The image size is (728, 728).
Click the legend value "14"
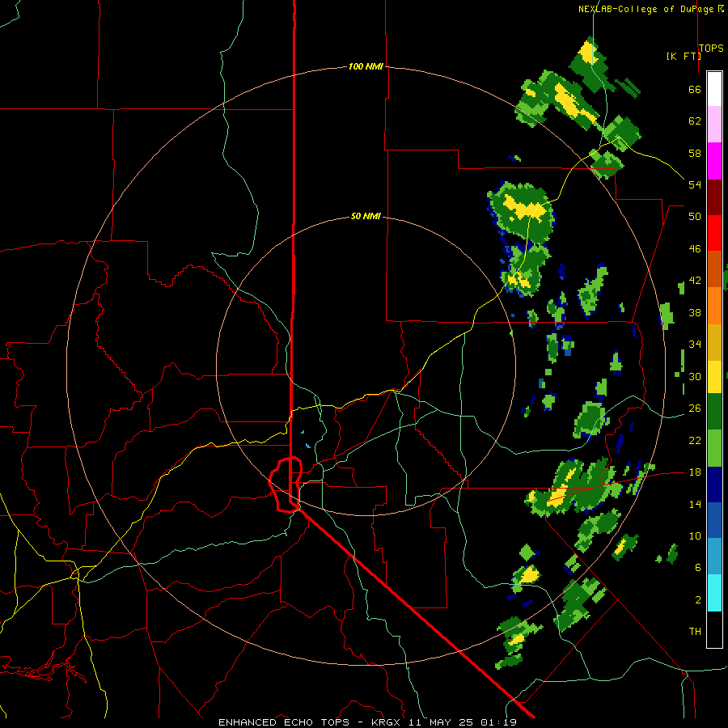coord(695,504)
